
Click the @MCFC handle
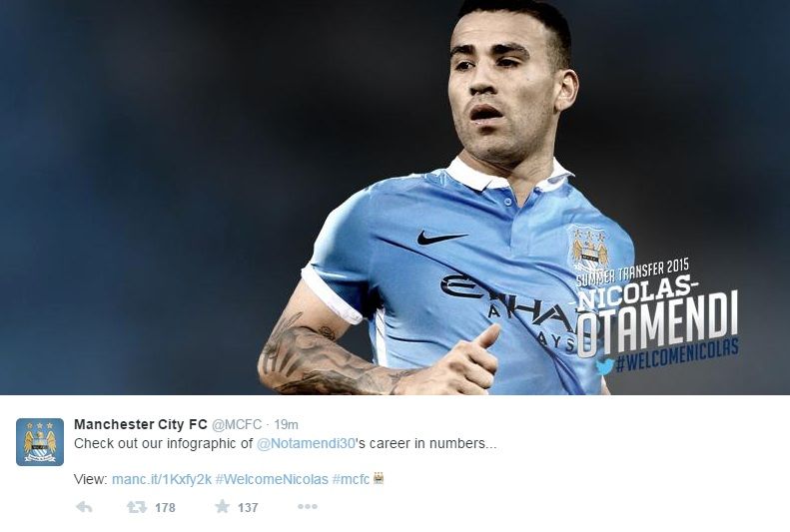tap(237, 425)
